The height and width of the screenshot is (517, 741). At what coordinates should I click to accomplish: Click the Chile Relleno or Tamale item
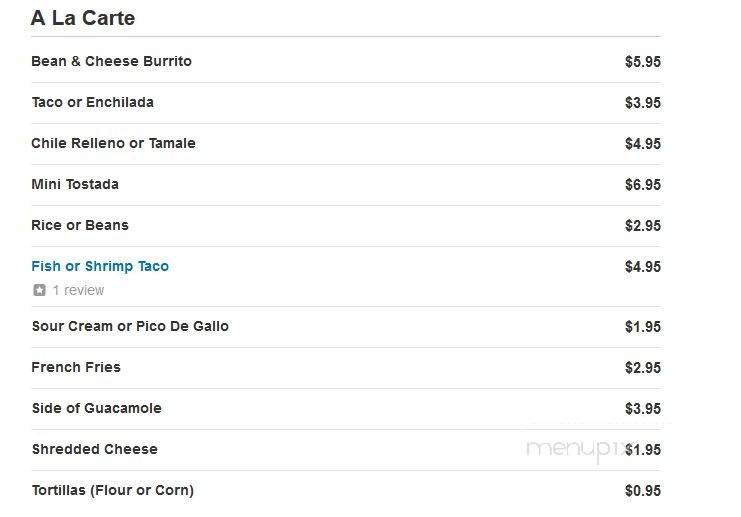coord(113,143)
